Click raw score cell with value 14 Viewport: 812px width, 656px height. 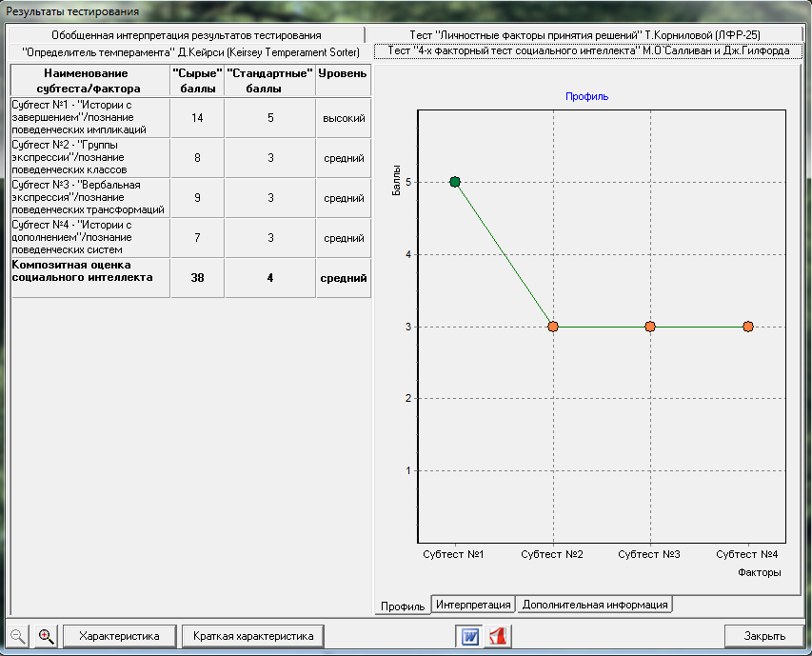(x=197, y=117)
